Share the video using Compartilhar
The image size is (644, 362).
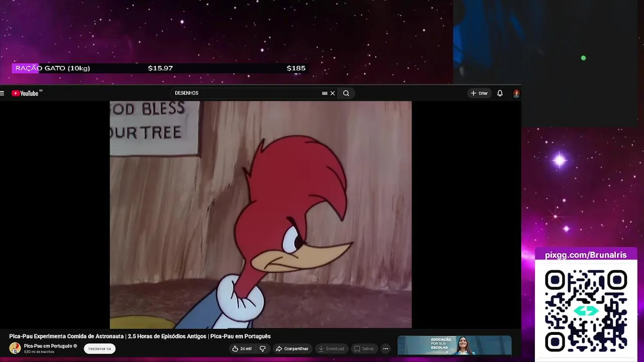[x=292, y=348]
